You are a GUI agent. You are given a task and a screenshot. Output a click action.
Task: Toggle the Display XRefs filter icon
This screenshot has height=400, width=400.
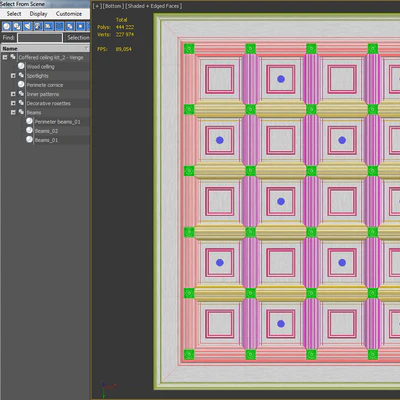point(81,26)
